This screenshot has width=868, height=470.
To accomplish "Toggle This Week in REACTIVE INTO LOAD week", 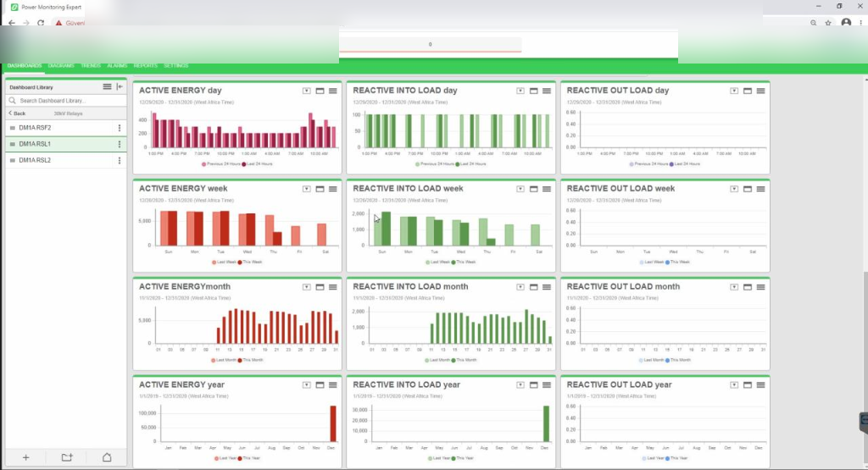I will (464, 262).
